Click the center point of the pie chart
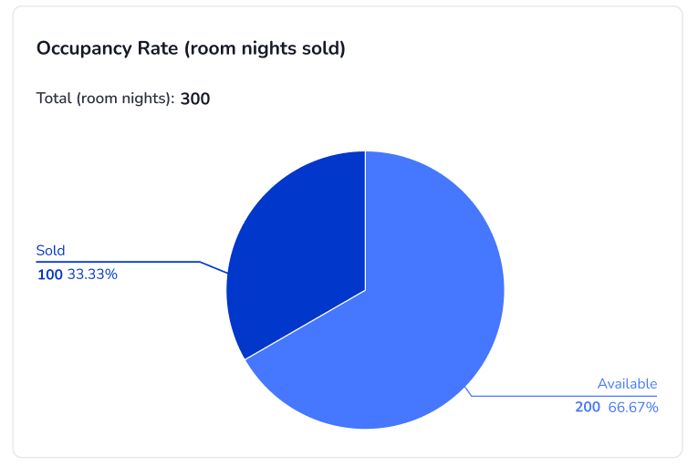688x467 pixels. coord(365,290)
